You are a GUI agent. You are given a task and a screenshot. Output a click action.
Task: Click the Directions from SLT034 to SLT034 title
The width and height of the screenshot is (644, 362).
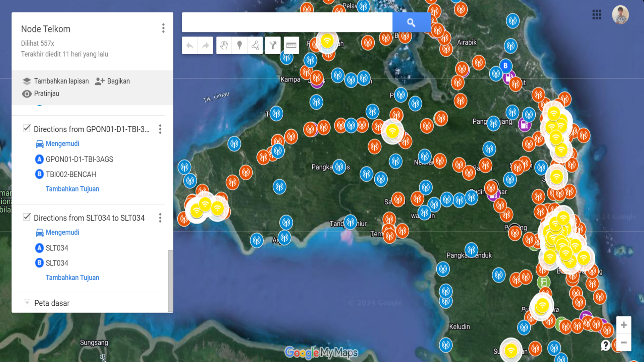[x=89, y=218]
